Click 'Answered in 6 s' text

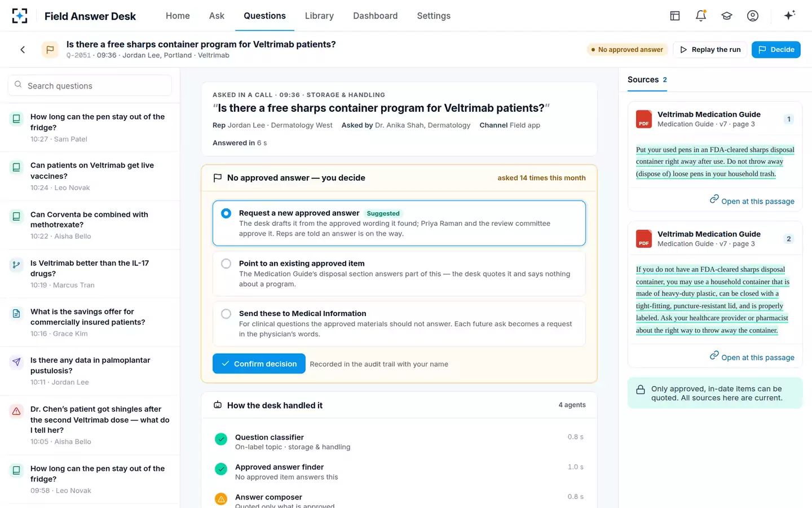(x=240, y=143)
